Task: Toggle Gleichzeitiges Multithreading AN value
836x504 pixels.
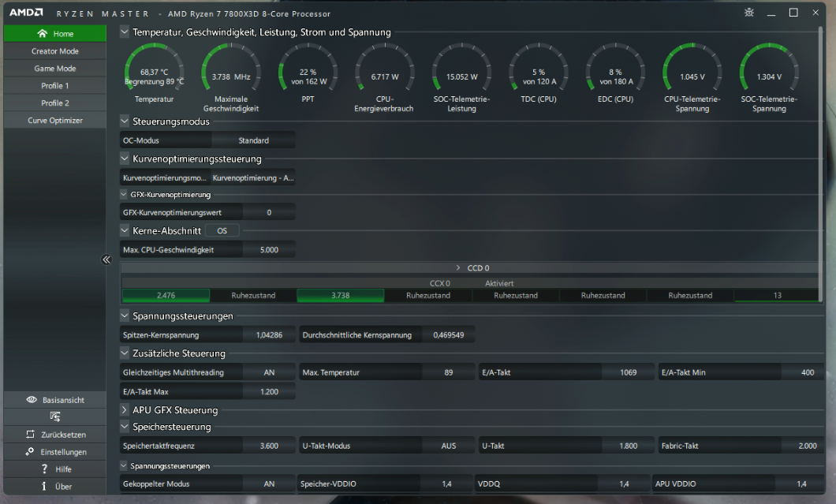Action: click(x=269, y=372)
